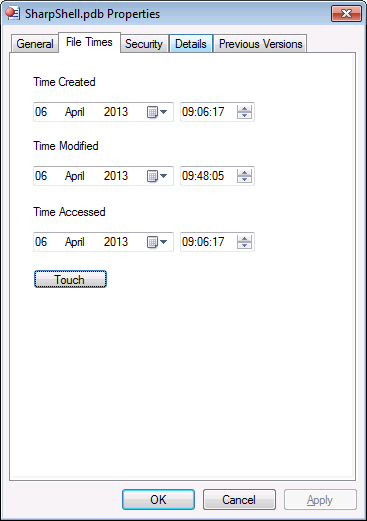Confirm the dialog with the OK button
Screen dimensions: 367x521
pyautogui.click(x=158, y=499)
